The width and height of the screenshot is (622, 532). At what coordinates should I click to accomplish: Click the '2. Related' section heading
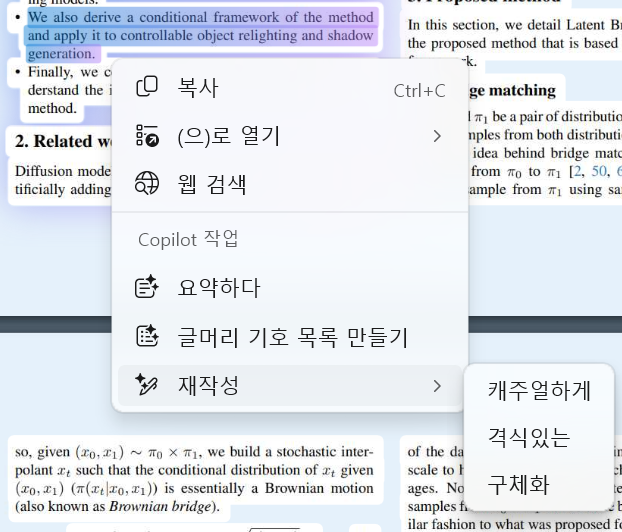pyautogui.click(x=54, y=141)
